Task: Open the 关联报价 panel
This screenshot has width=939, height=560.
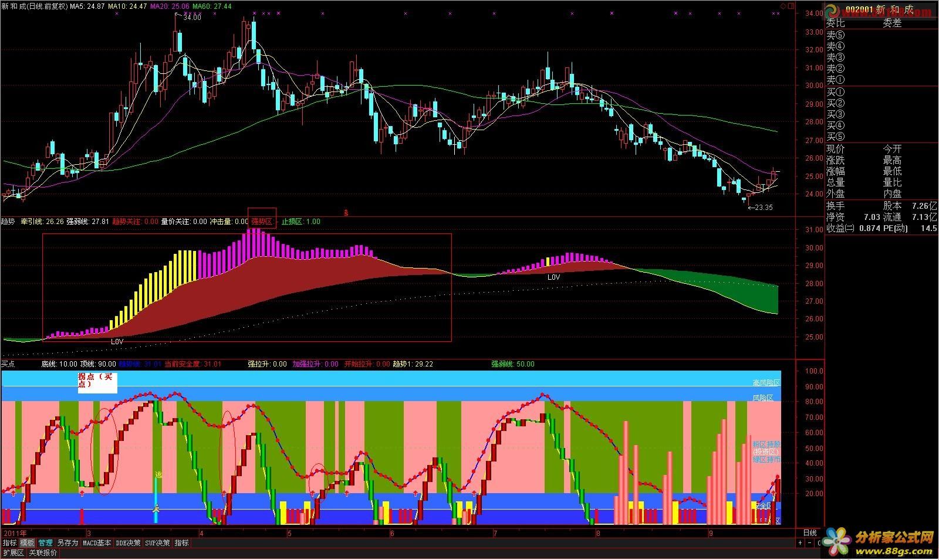Action: coord(43,553)
